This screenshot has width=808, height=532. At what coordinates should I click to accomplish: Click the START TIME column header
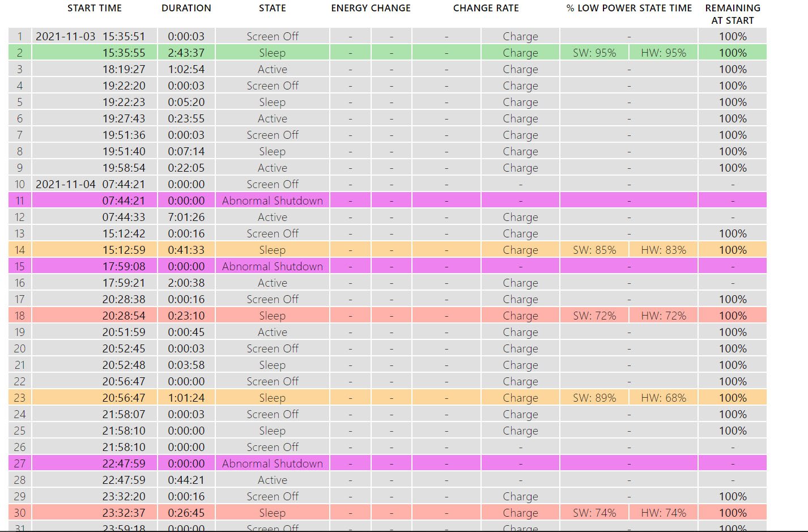[94, 8]
